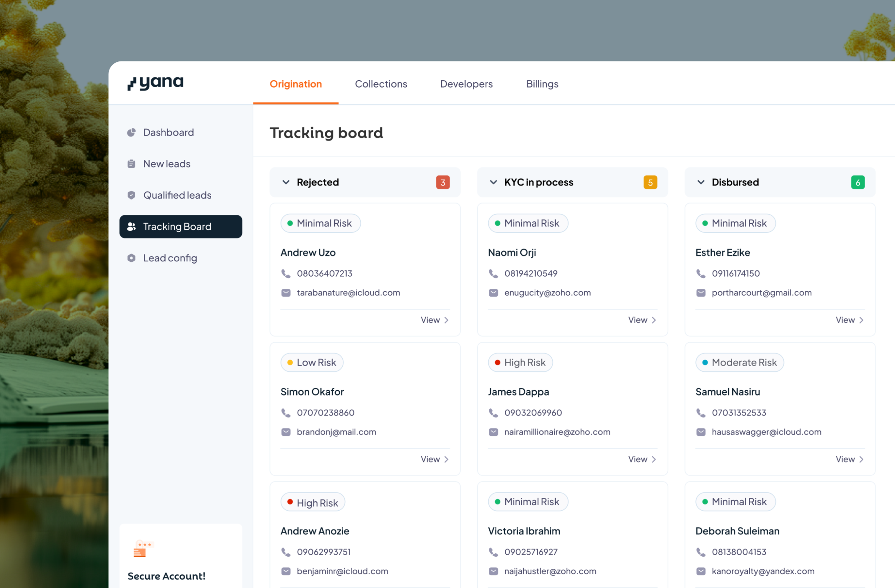Image resolution: width=895 pixels, height=588 pixels.
Task: Switch to the Collections tab
Action: pyautogui.click(x=381, y=84)
